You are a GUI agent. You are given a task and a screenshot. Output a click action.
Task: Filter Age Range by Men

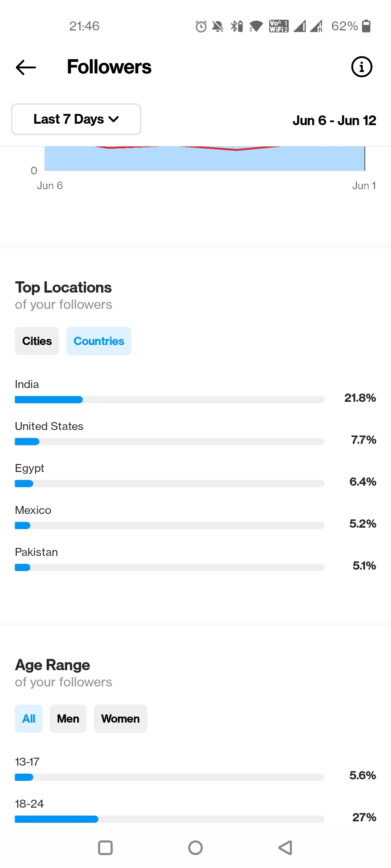[68, 719]
